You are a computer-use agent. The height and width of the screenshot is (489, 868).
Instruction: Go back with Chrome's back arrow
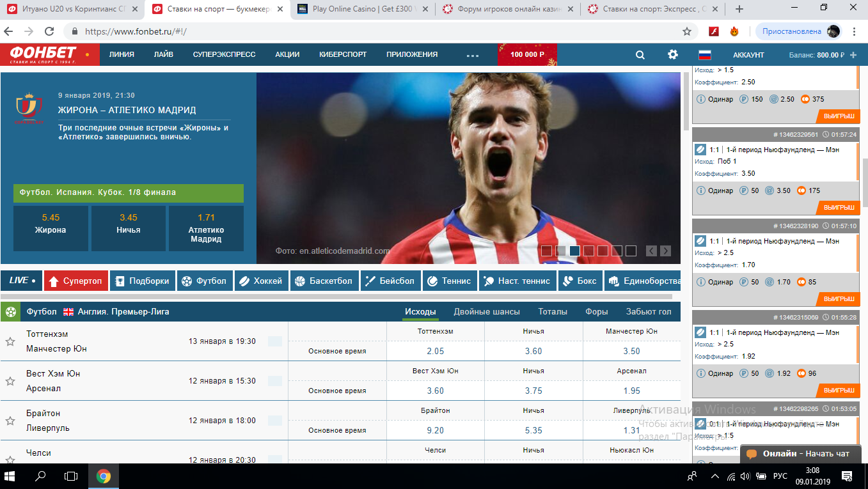10,31
